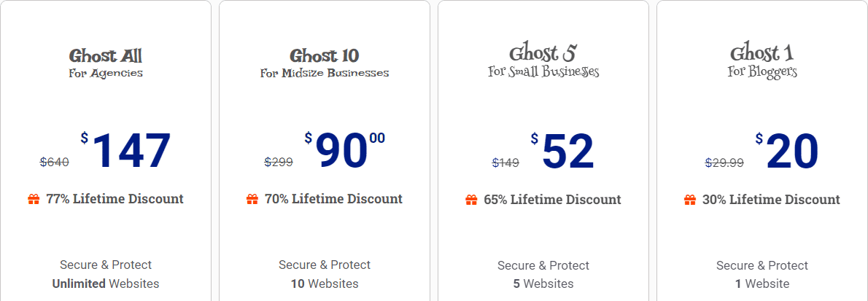Click the 10 Websites feature line
Image resolution: width=868 pixels, height=301 pixels.
click(325, 284)
